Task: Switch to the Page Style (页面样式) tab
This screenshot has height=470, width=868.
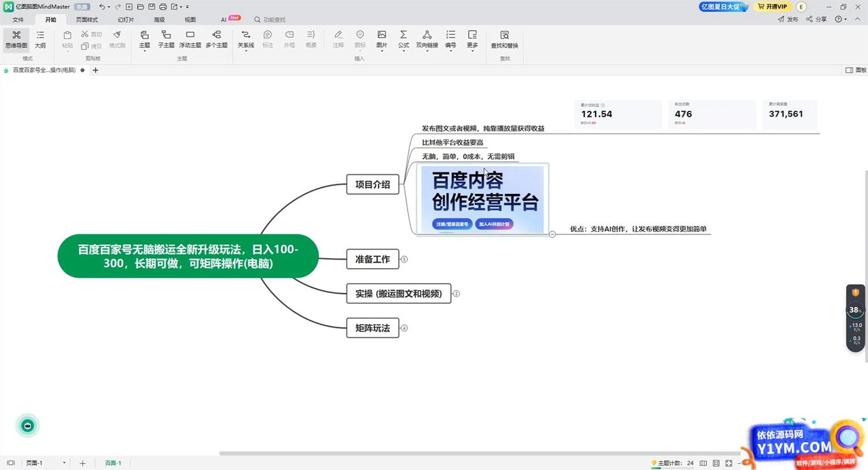Action: tap(87, 19)
